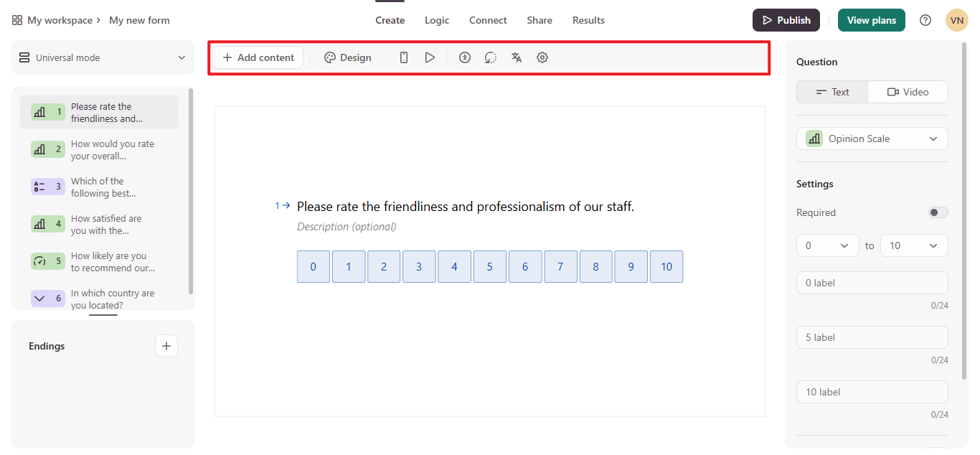980x455 pixels.
Task: Switch to mobile device preview
Action: (404, 57)
